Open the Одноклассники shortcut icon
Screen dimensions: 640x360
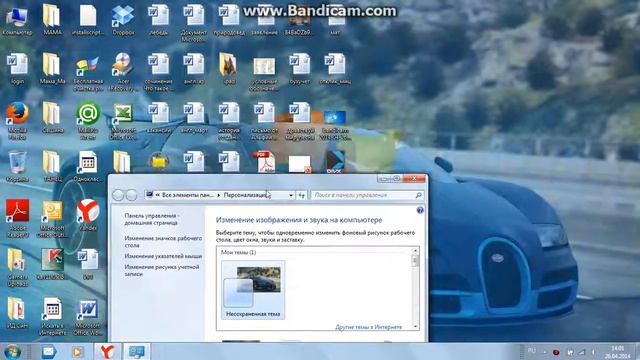[x=88, y=167]
